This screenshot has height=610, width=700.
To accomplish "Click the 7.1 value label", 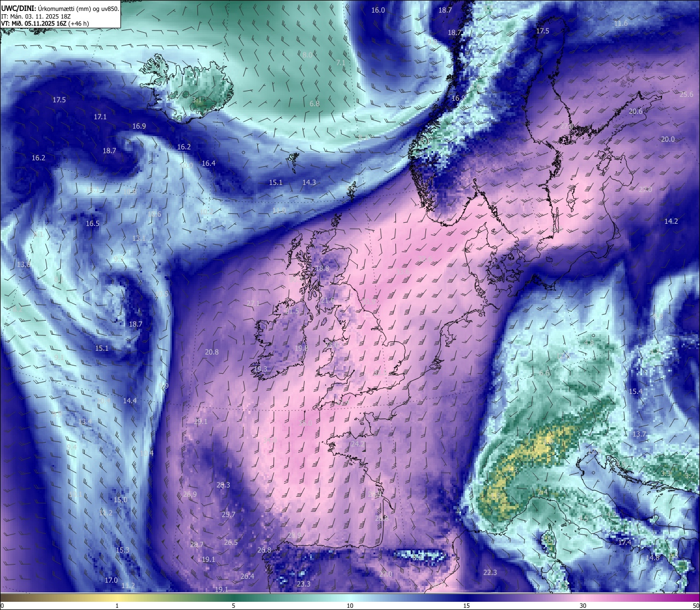I will point(341,62).
